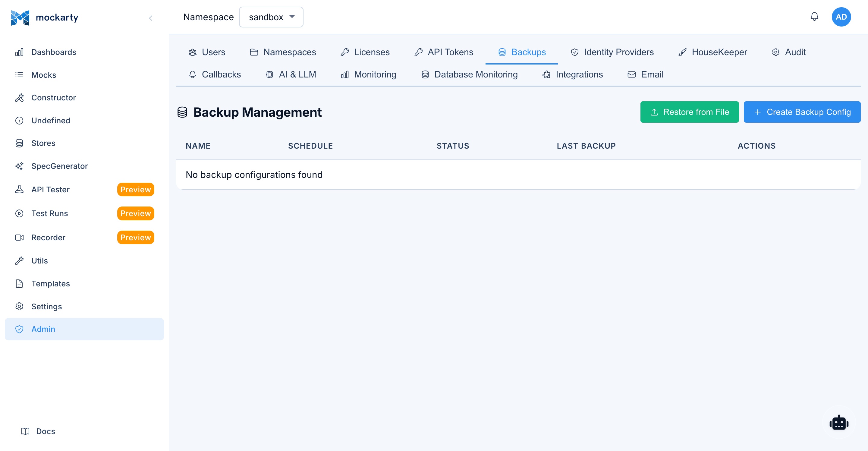Open the Identity Providers tab
The image size is (868, 451).
pyautogui.click(x=612, y=52)
